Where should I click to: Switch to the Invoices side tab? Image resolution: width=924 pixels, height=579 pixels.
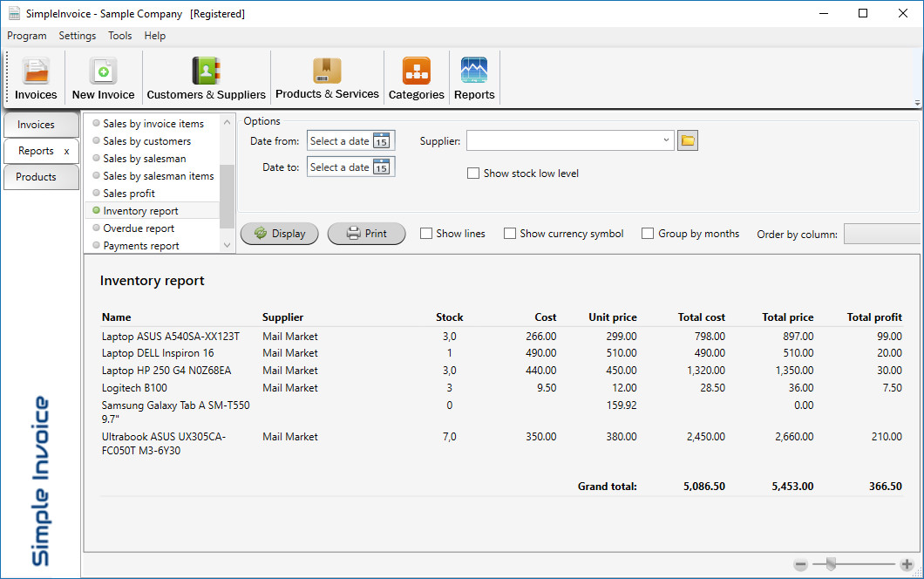(41, 125)
